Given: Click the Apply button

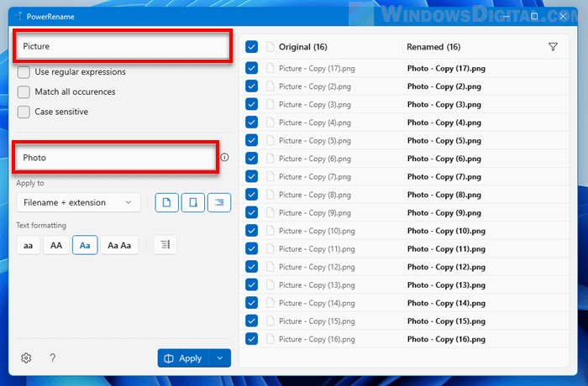Looking at the screenshot, I should [x=183, y=358].
